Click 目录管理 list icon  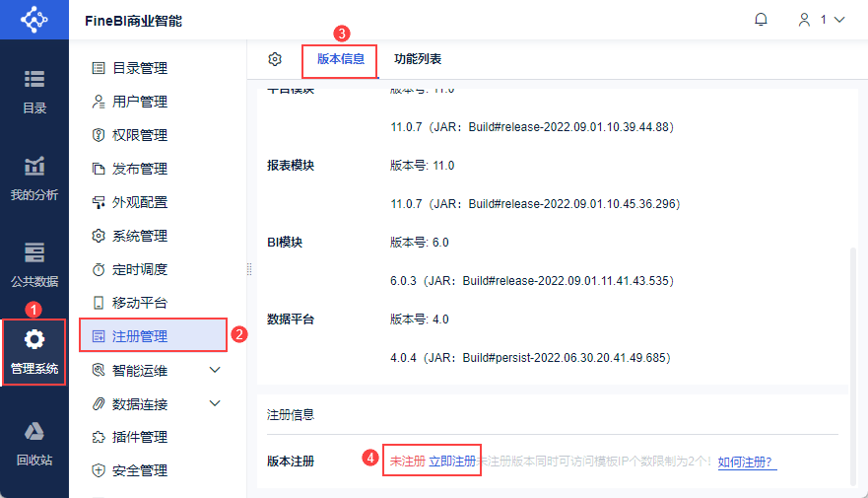(99, 68)
